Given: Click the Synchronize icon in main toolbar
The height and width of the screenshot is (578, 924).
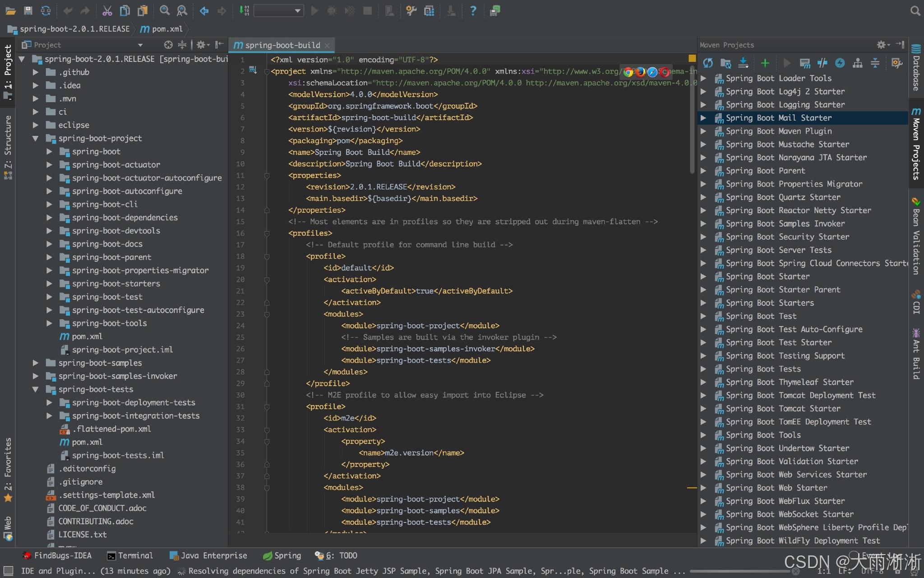Looking at the screenshot, I should click(x=46, y=10).
